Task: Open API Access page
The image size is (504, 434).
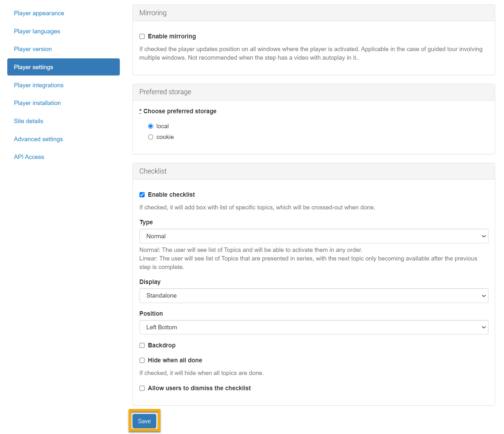Action: [29, 157]
